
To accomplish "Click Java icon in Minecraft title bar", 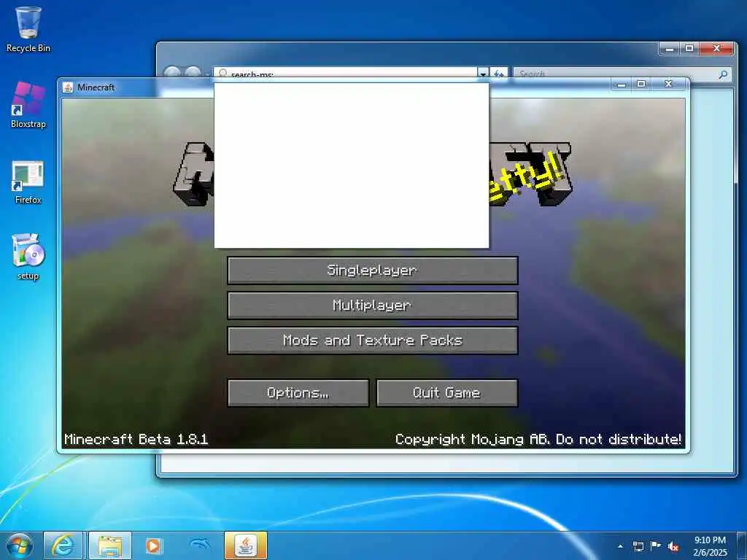I will click(68, 87).
